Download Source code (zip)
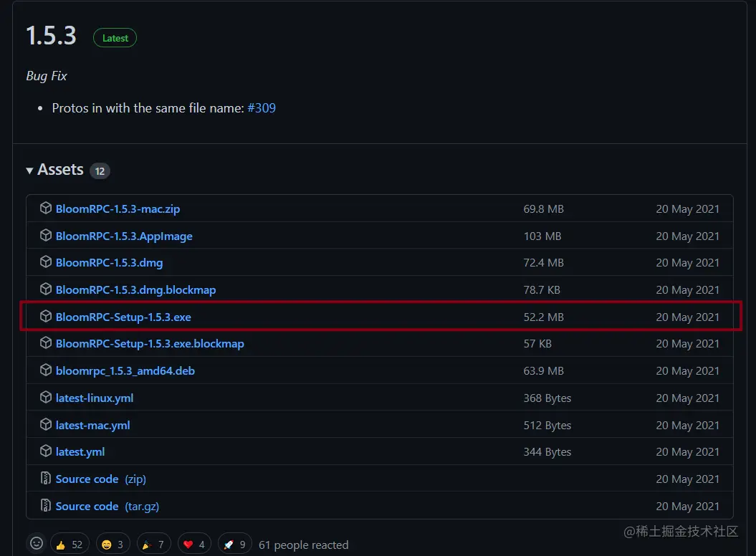Image resolution: width=756 pixels, height=556 pixels. [x=101, y=479]
